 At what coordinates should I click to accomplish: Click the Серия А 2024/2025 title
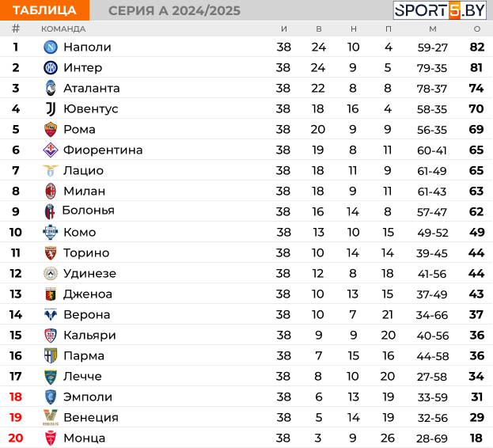174,11
